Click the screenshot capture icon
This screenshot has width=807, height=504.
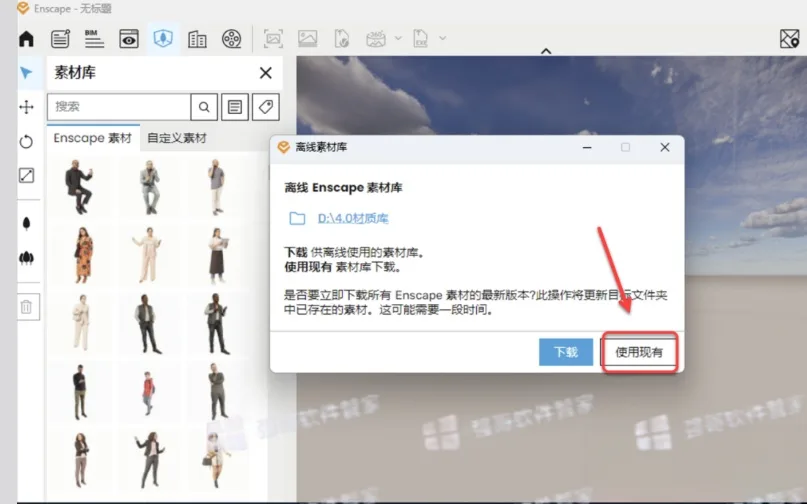(273, 39)
